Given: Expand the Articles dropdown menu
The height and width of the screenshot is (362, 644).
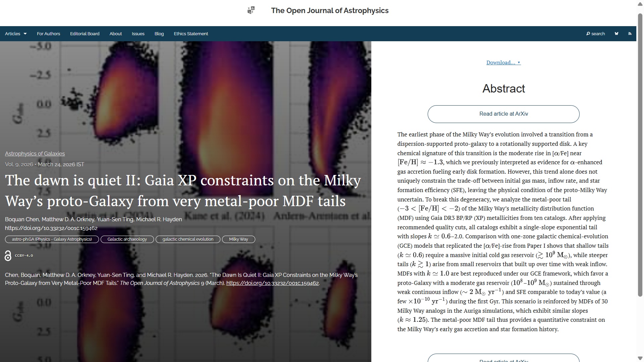Looking at the screenshot, I should (16, 34).
